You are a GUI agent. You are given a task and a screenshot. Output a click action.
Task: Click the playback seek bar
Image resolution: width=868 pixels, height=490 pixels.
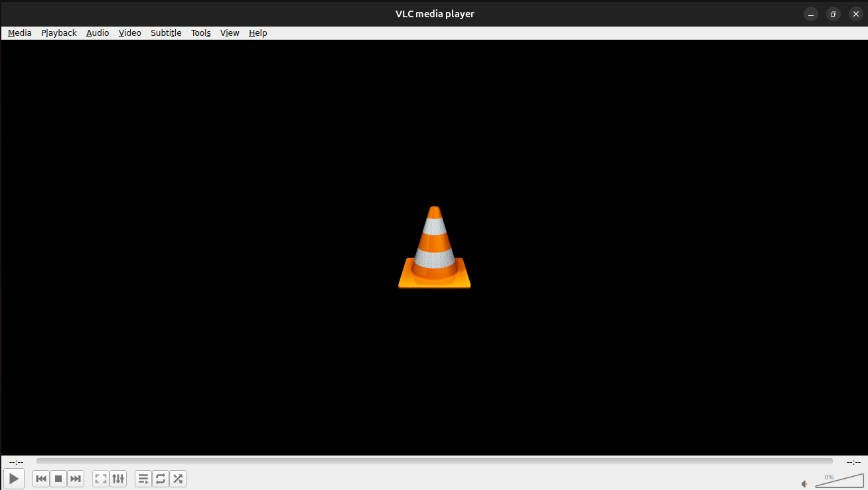434,461
